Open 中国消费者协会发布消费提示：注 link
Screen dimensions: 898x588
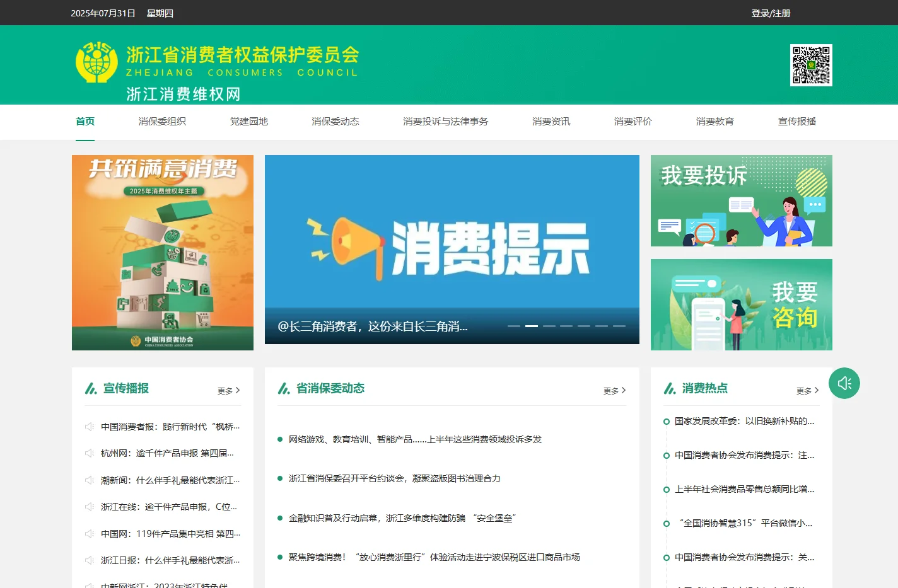click(745, 455)
